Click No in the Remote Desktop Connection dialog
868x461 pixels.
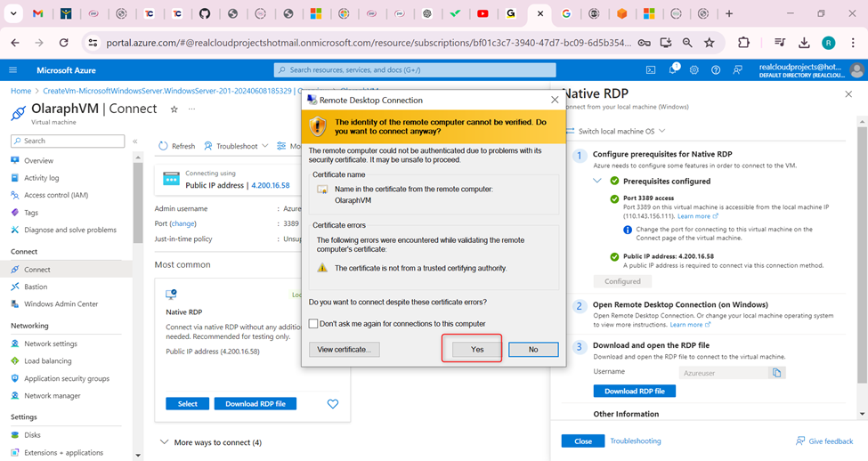[x=533, y=349]
